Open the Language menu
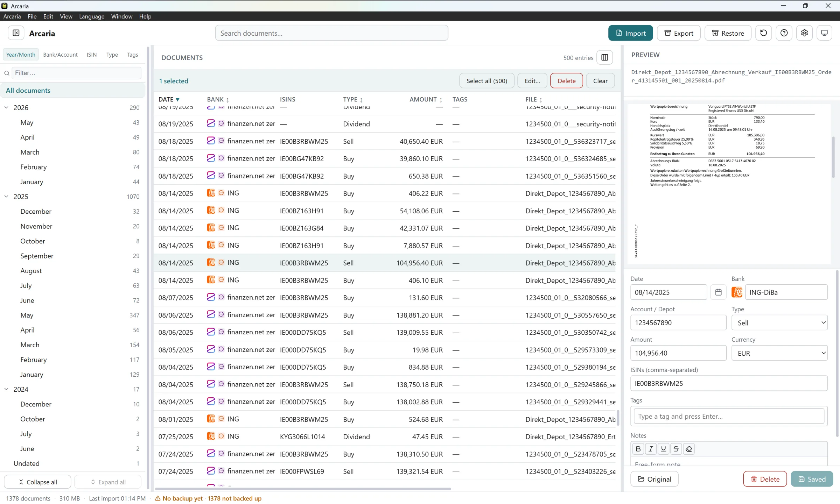 point(92,16)
